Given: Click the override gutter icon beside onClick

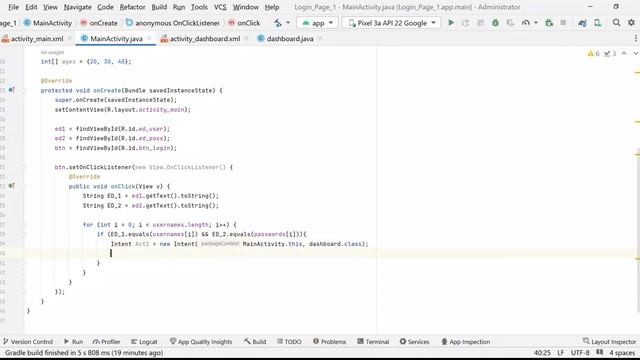Looking at the screenshot, I should [x=11, y=186].
